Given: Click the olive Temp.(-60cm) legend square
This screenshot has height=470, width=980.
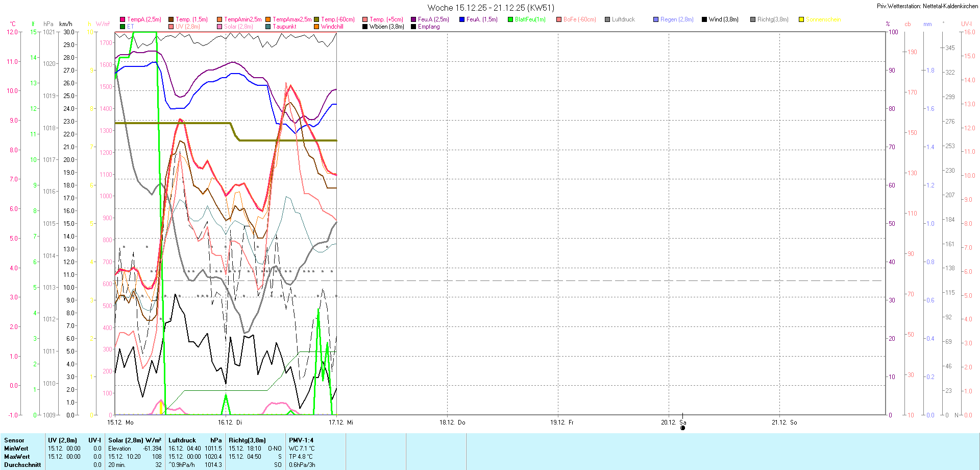Looking at the screenshot, I should pos(316,19).
